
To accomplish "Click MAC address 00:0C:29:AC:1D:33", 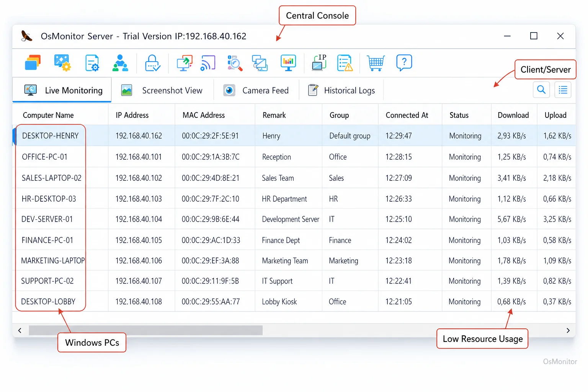I will tap(211, 240).
